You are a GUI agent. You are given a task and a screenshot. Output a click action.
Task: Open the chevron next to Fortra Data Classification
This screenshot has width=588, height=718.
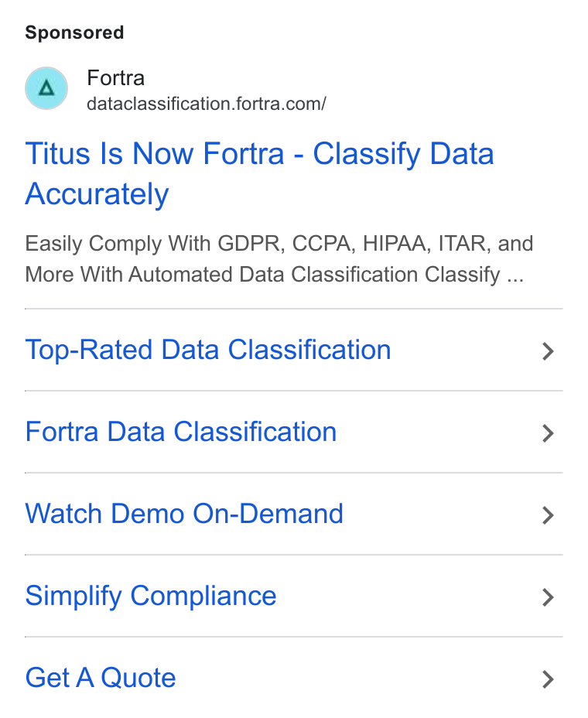click(548, 433)
